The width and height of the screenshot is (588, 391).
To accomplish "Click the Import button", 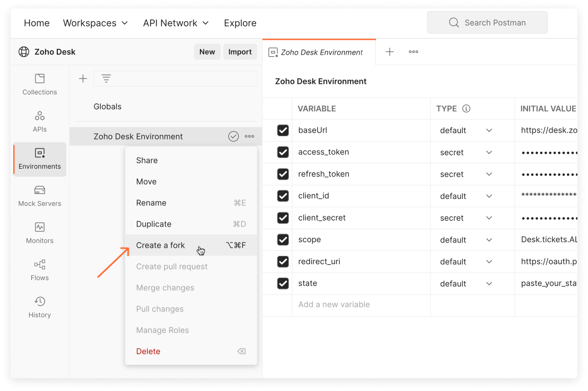I will (240, 52).
